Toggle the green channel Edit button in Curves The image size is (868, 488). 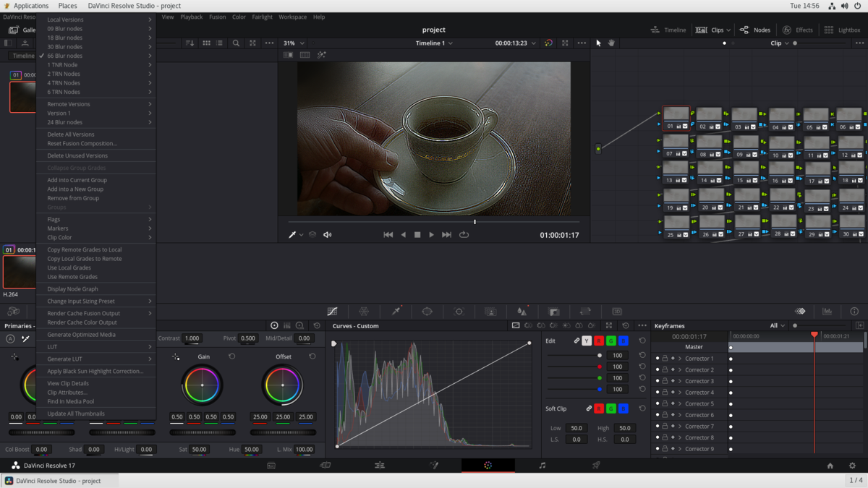[611, 341]
